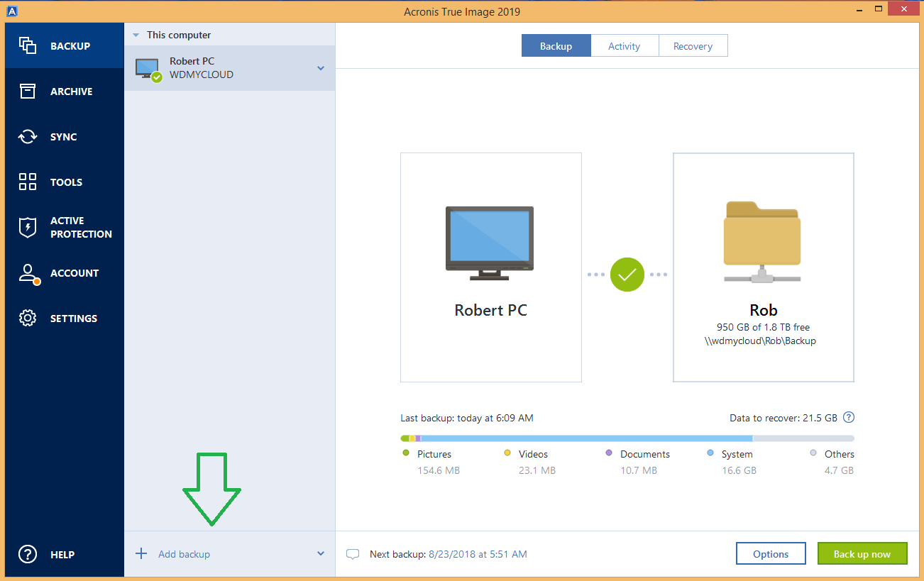Open the Add backup dropdown arrow

(x=321, y=554)
